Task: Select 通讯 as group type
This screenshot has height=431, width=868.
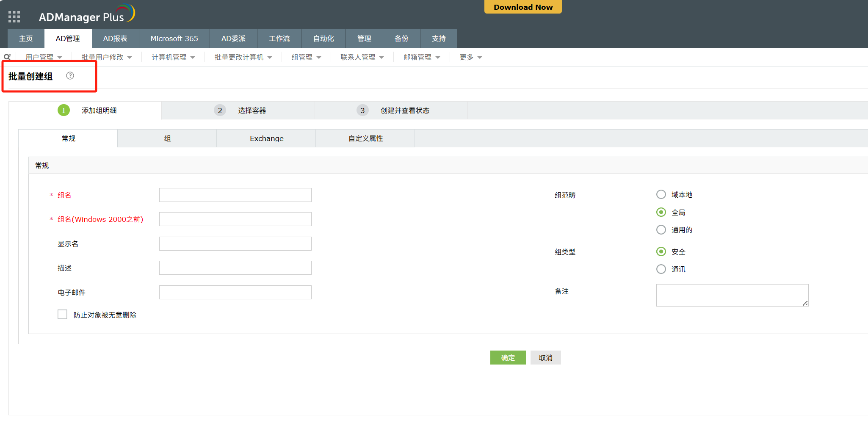Action: point(661,269)
